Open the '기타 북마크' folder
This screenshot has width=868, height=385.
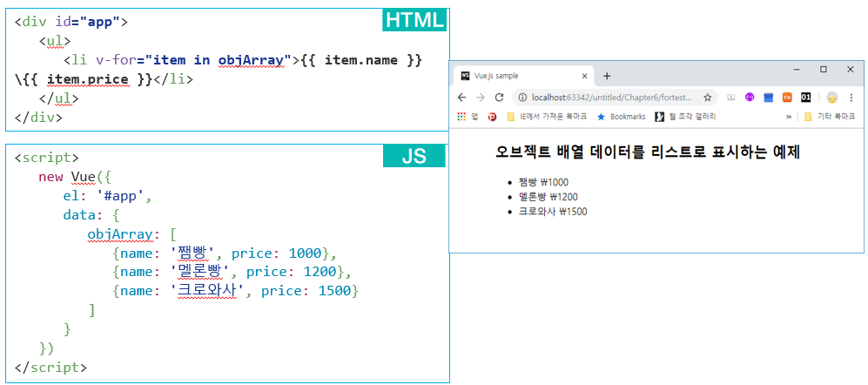click(829, 117)
